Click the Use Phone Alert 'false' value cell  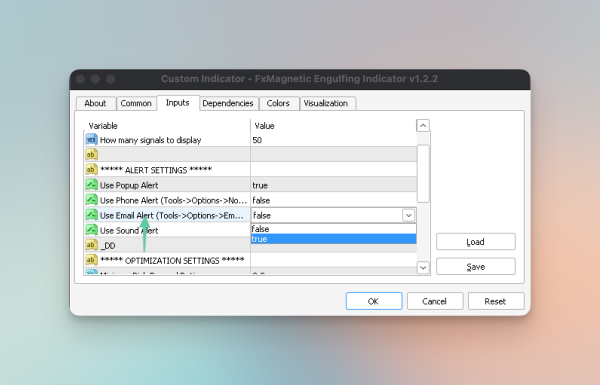click(333, 200)
